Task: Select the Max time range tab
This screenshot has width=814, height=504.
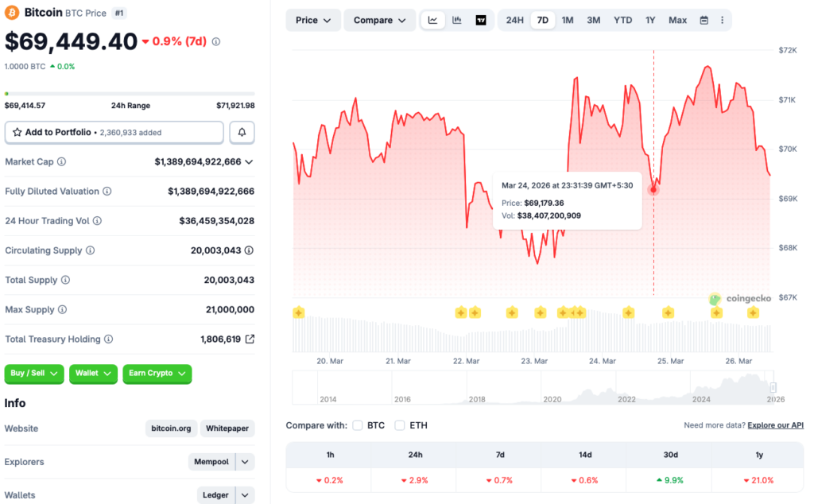Action: click(677, 20)
